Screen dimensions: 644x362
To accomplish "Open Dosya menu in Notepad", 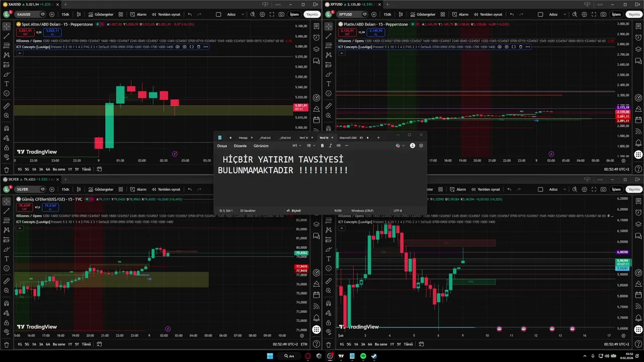I will click(222, 146).
